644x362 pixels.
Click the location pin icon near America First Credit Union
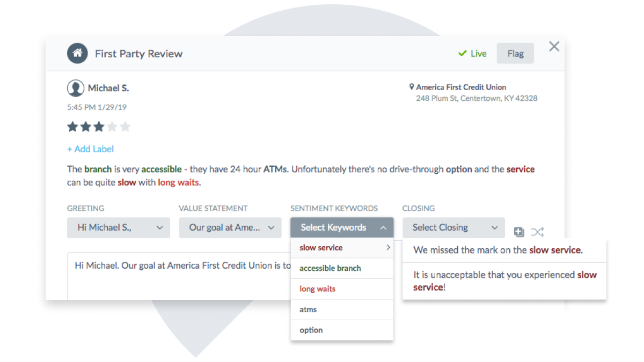click(412, 87)
